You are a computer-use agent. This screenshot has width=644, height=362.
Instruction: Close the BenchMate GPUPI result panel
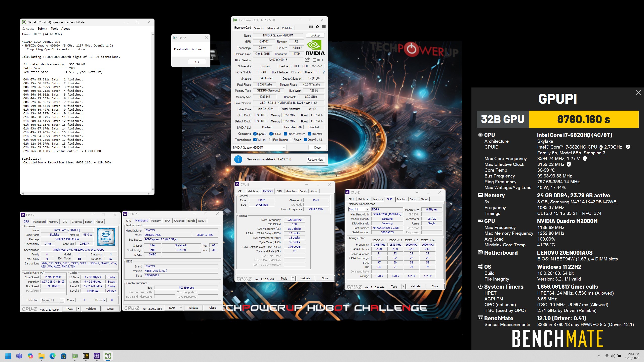point(638,93)
